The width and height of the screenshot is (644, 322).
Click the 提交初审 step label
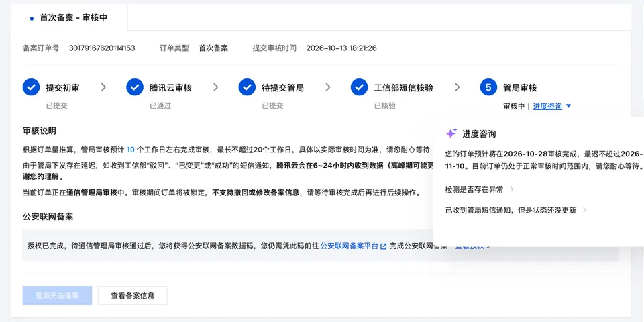63,87
